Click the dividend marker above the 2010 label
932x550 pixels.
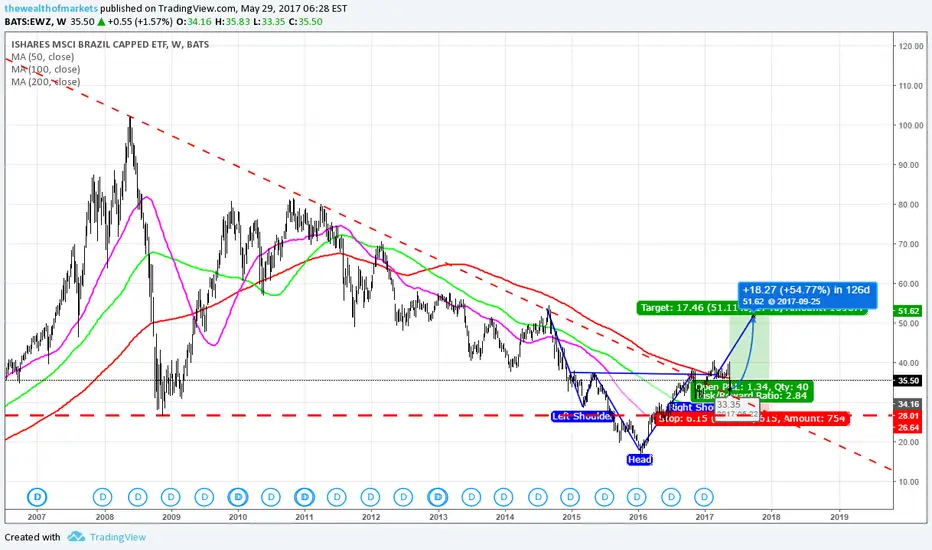click(x=238, y=496)
